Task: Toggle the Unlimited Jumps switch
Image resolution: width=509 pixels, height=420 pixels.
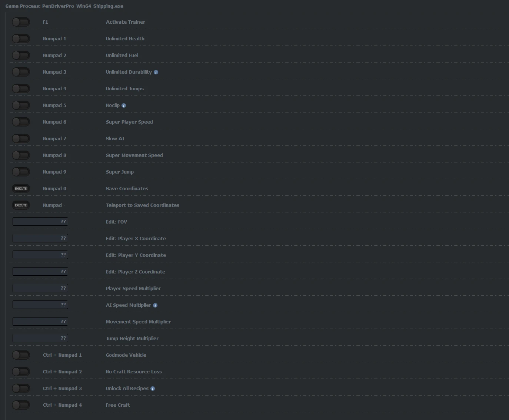Action: [x=21, y=89]
